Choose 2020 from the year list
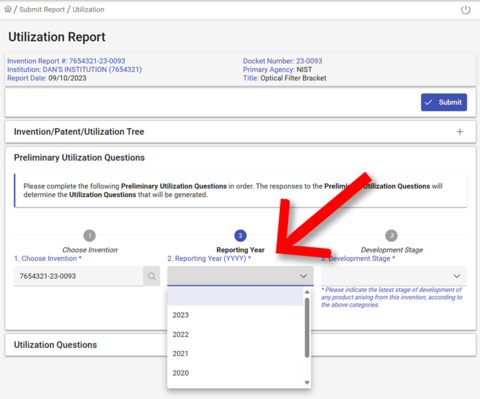 235,373
